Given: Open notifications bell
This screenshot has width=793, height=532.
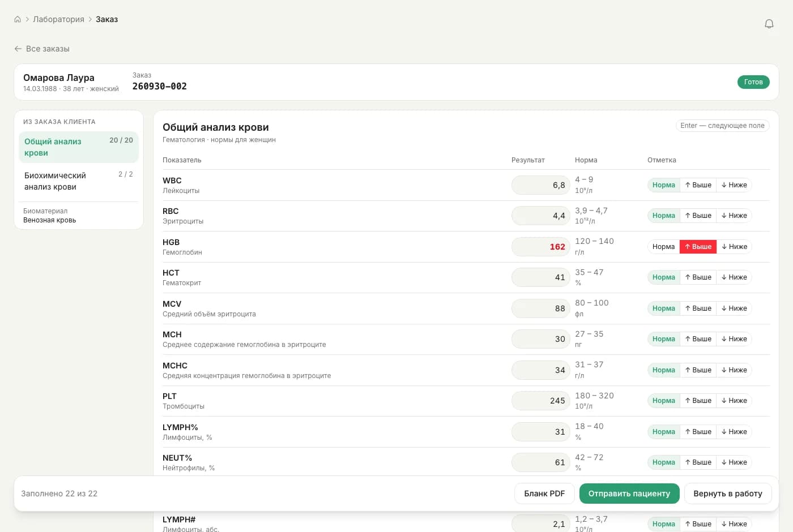Looking at the screenshot, I should [x=769, y=24].
